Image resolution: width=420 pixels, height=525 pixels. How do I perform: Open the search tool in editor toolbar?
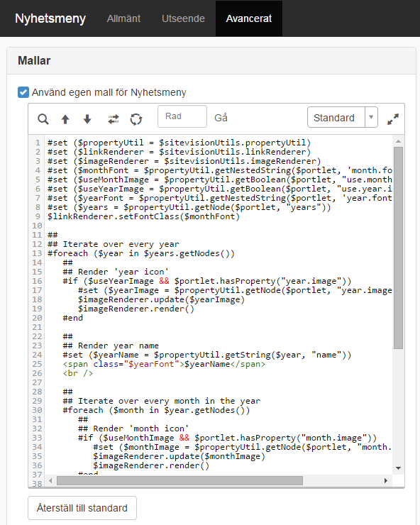coord(43,119)
